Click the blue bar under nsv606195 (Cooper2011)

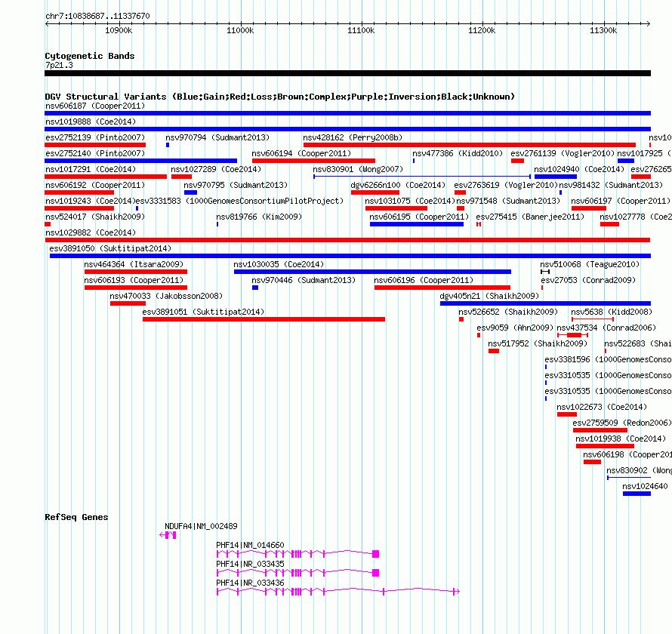pyautogui.click(x=417, y=224)
